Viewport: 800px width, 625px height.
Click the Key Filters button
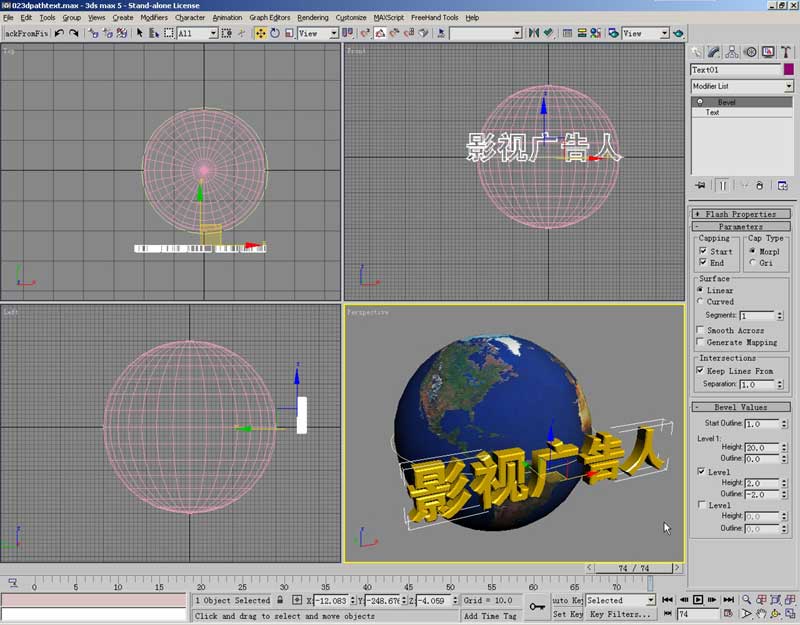coord(620,614)
